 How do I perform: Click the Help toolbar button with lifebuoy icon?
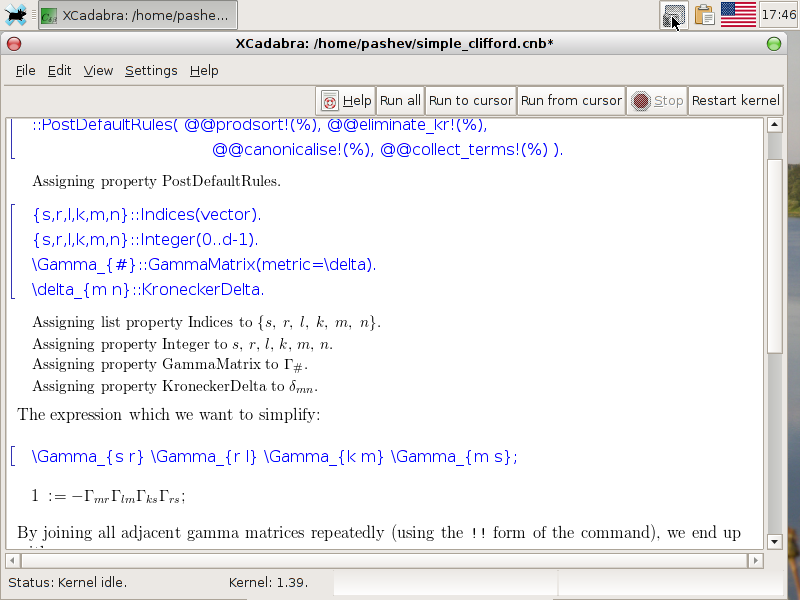[346, 101]
